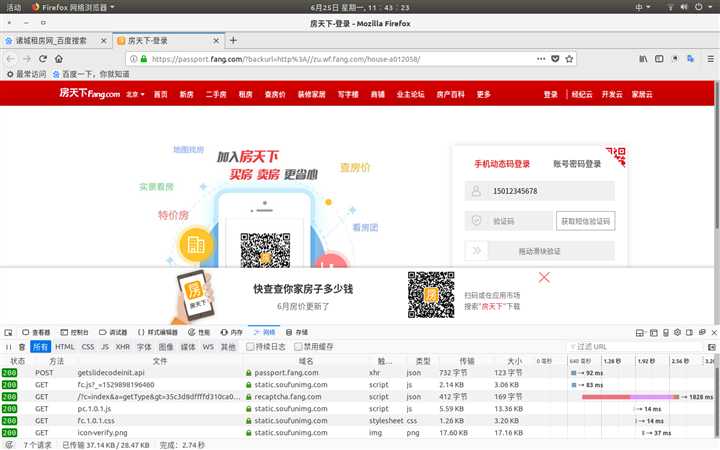
Task: Select the getslidecodeinit.api request row
Action: coord(358,373)
